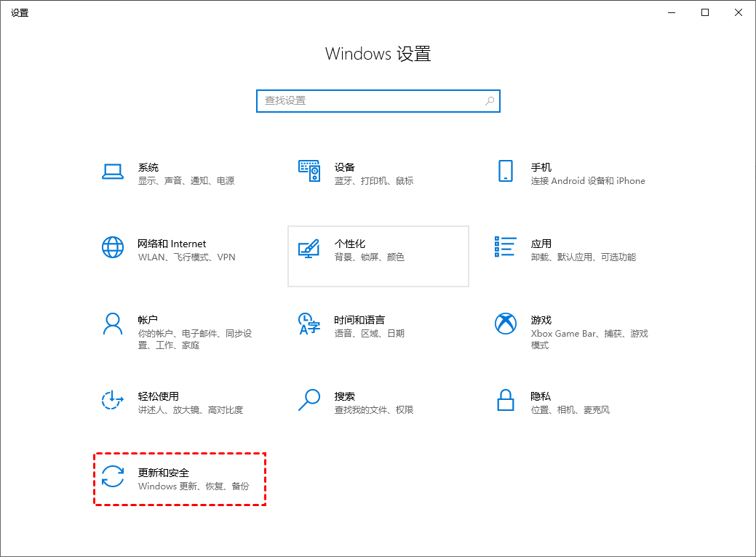
Task: Click the 设备 printer icon
Action: click(x=309, y=172)
